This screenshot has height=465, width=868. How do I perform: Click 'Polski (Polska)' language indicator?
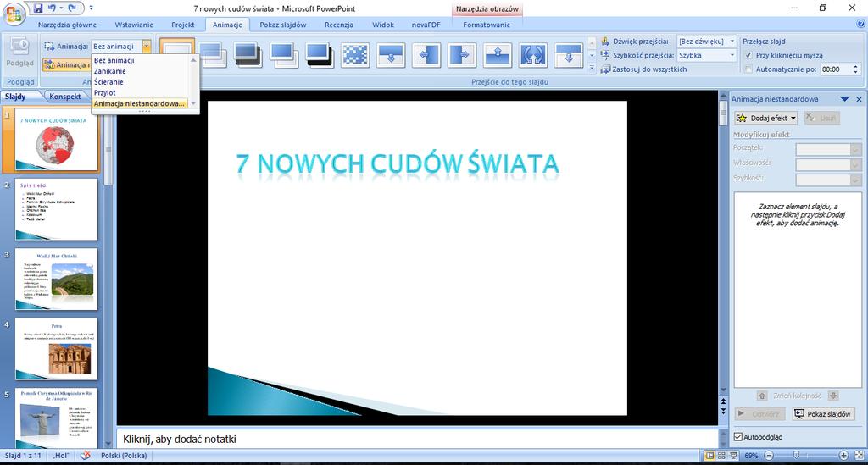point(124,456)
